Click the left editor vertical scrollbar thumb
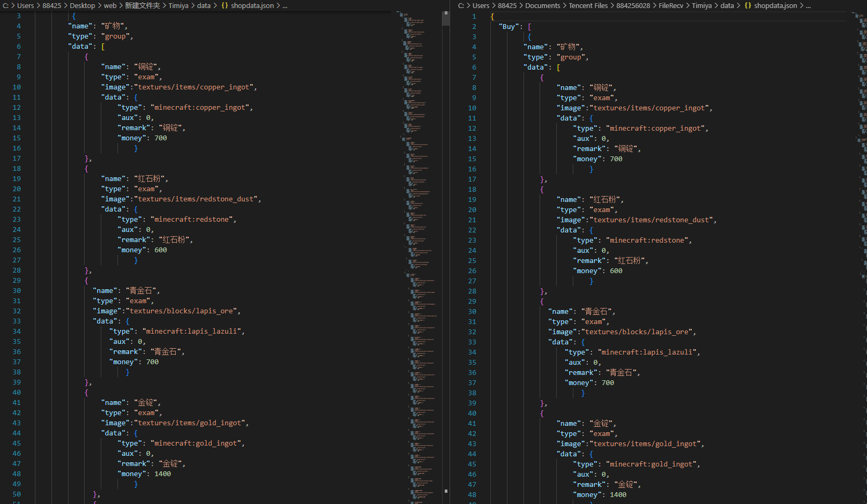Image resolution: width=867 pixels, height=504 pixels. (446, 19)
